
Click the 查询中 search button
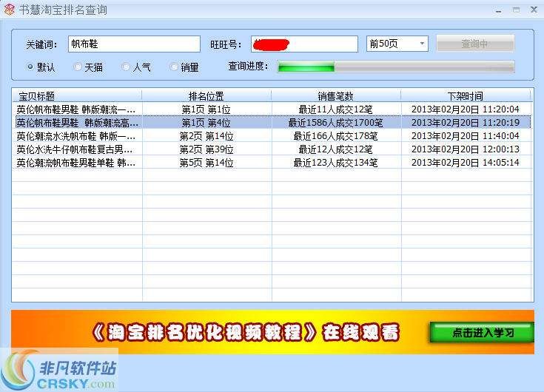[x=475, y=44]
